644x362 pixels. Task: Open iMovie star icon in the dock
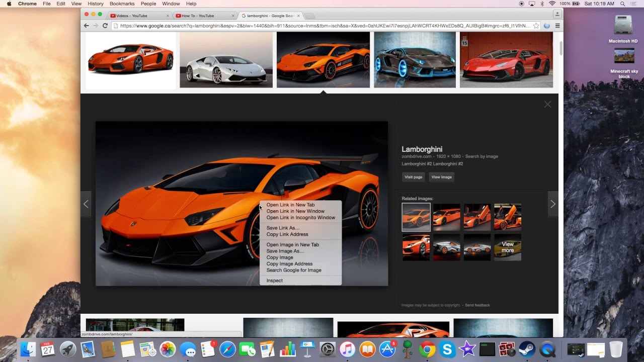tap(467, 348)
